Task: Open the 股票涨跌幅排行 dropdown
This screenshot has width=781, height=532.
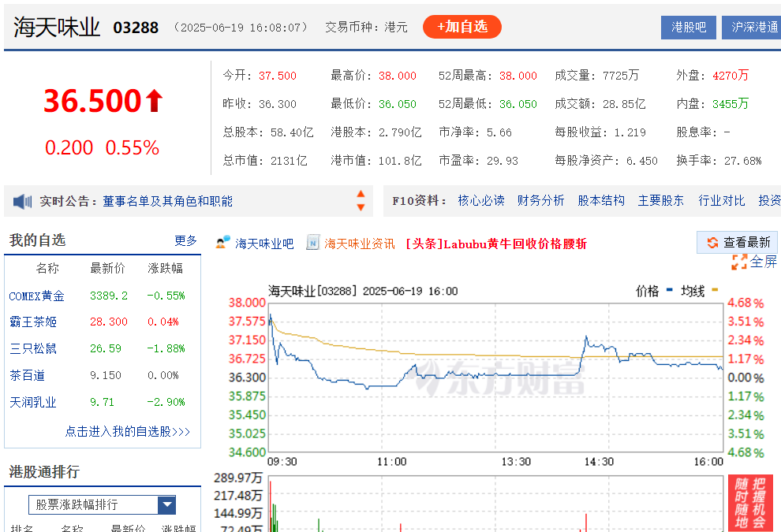Action: coord(166,504)
